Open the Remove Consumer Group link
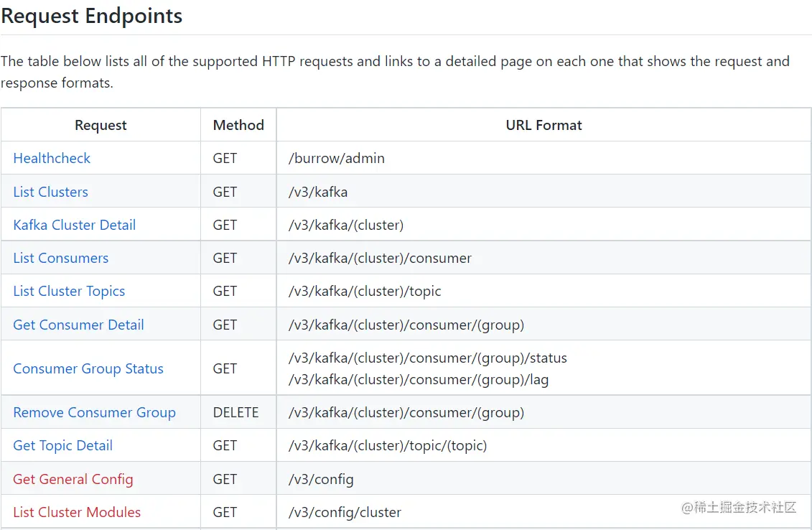The height and width of the screenshot is (530, 812). [94, 412]
